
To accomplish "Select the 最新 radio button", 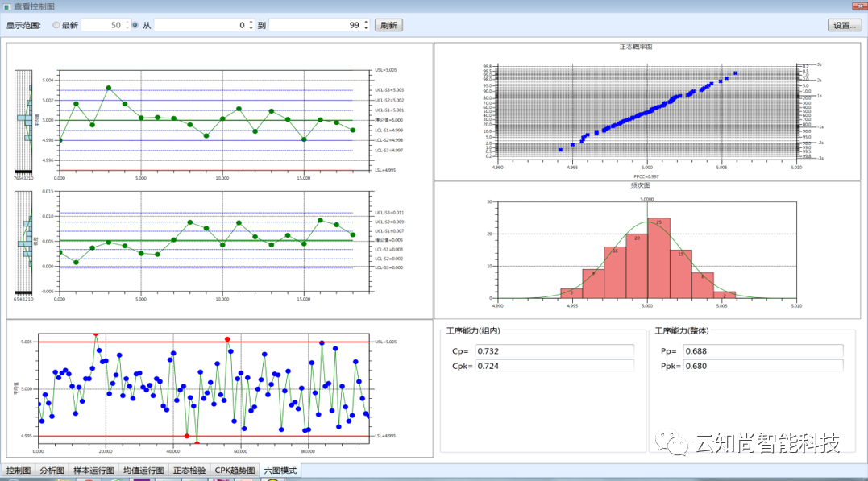I will 56,25.
